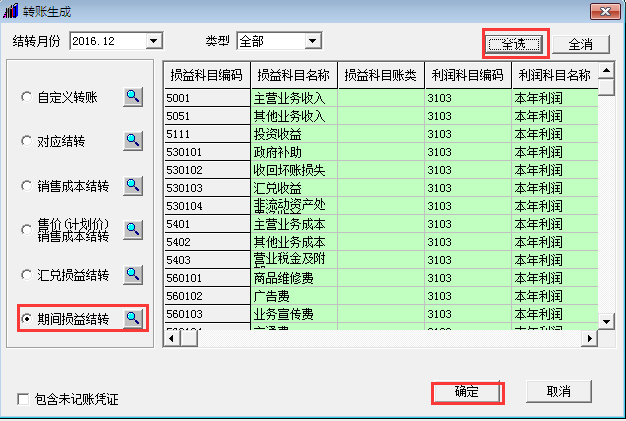Click magnifier icon next to 对应结转
This screenshot has width=626, height=421.
[x=133, y=141]
